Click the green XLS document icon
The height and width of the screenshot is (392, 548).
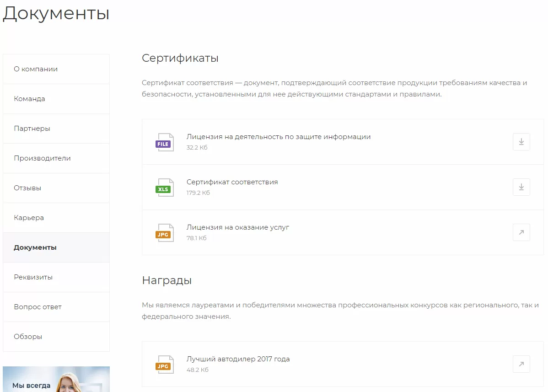[x=164, y=187]
